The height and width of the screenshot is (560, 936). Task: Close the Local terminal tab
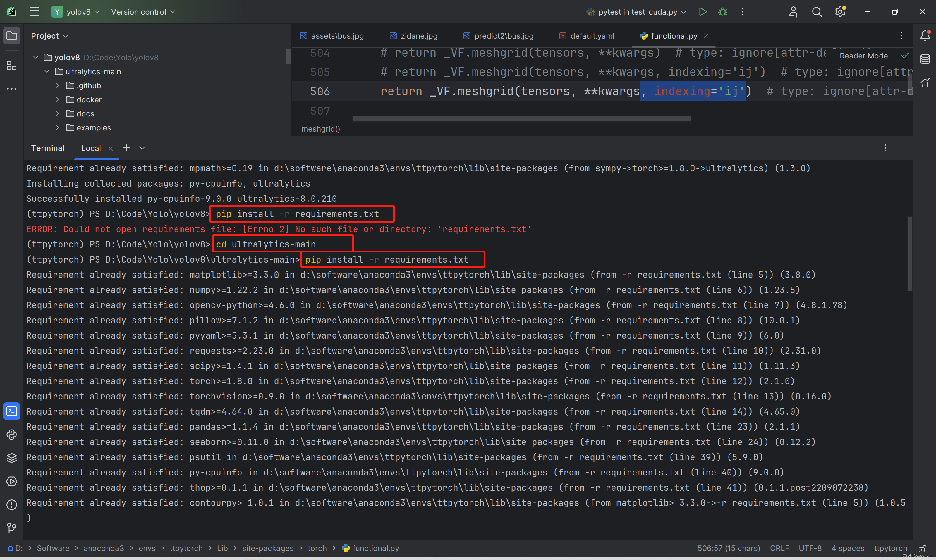(111, 148)
